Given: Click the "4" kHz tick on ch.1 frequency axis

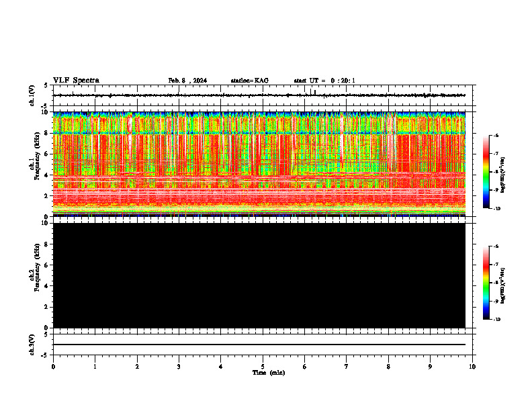Looking at the screenshot, I should [x=46, y=175].
